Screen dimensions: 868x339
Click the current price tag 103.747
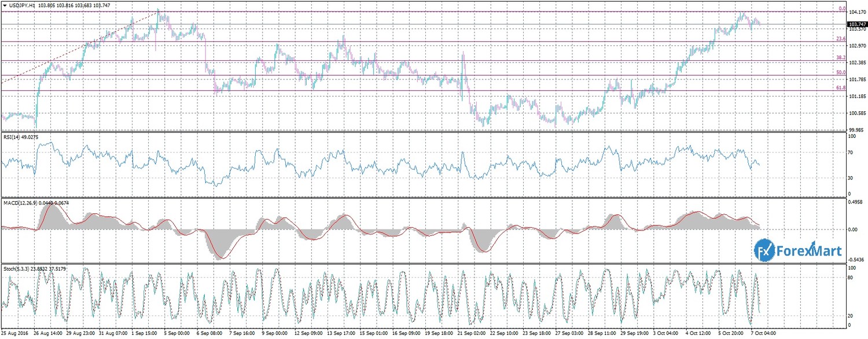[856, 24]
